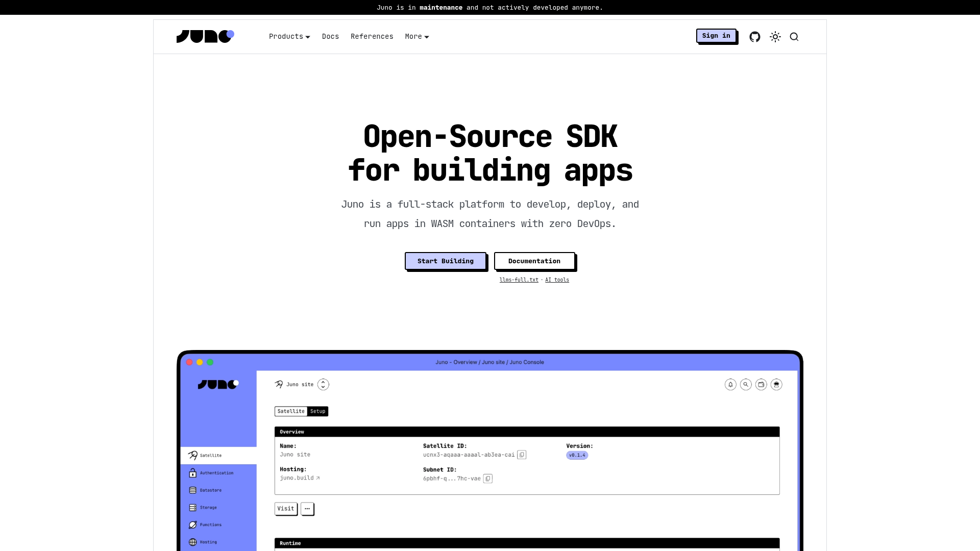Click the 'Juno site' name value
The width and height of the screenshot is (980, 551).
295,455
